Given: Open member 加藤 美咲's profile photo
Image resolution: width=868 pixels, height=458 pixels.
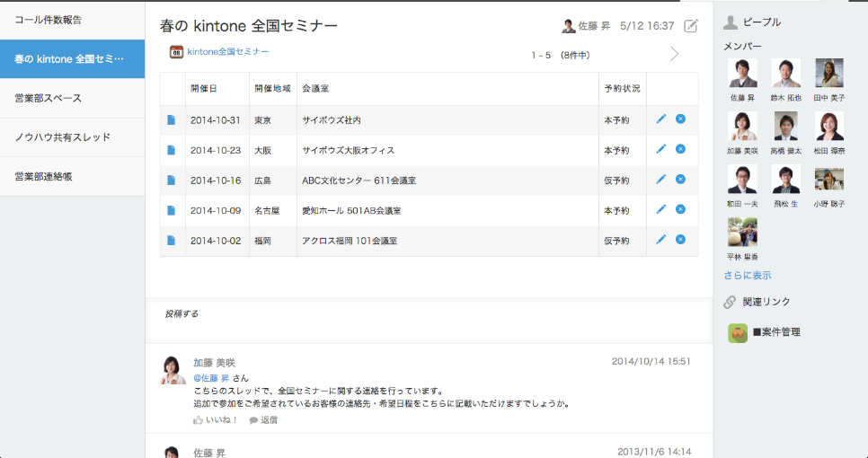Looking at the screenshot, I should coord(742,126).
